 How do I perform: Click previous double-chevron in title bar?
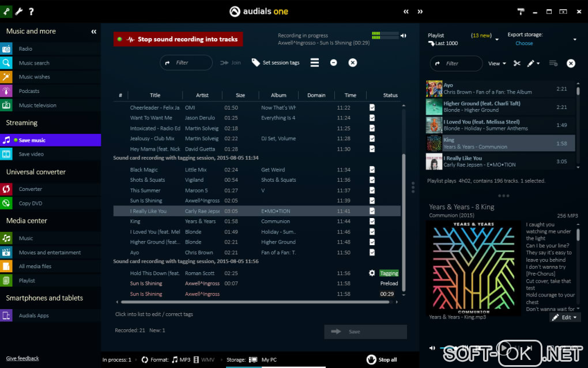pos(406,12)
